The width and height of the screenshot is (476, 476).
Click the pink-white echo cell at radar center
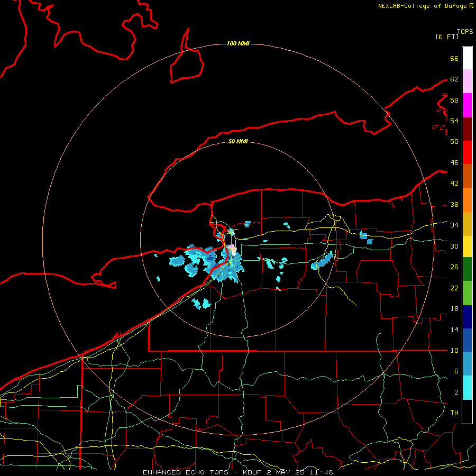(233, 250)
